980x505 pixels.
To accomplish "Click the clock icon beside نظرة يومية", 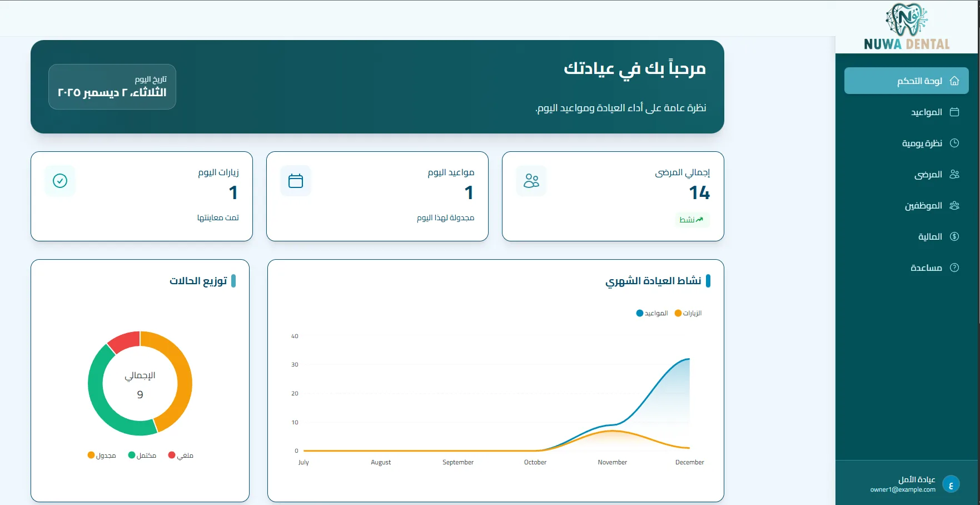I will [954, 143].
